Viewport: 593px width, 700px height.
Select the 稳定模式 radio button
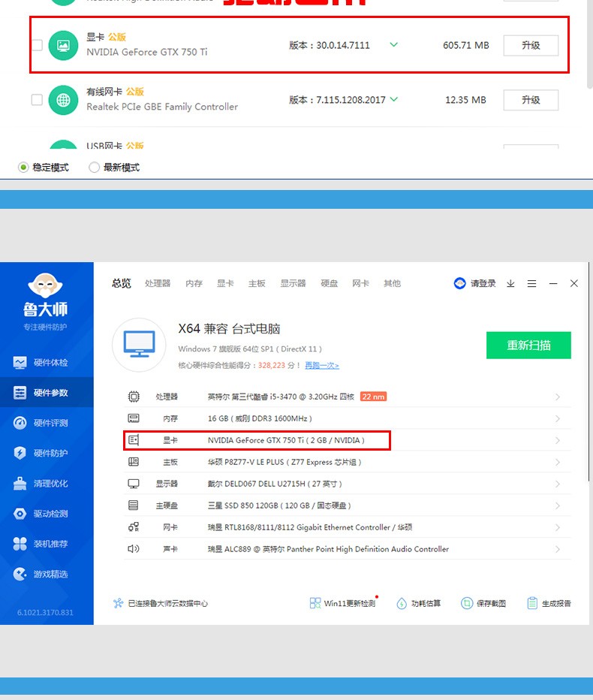pos(23,167)
